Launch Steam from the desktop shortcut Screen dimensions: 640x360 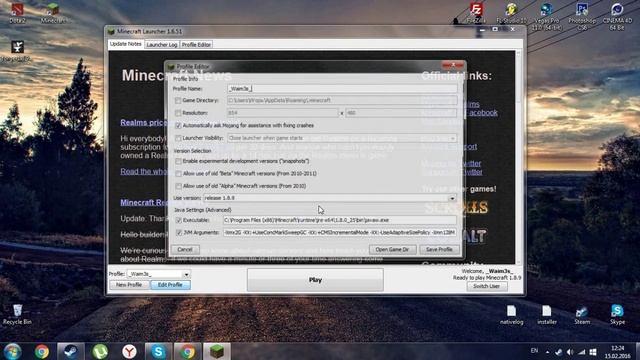tap(582, 314)
